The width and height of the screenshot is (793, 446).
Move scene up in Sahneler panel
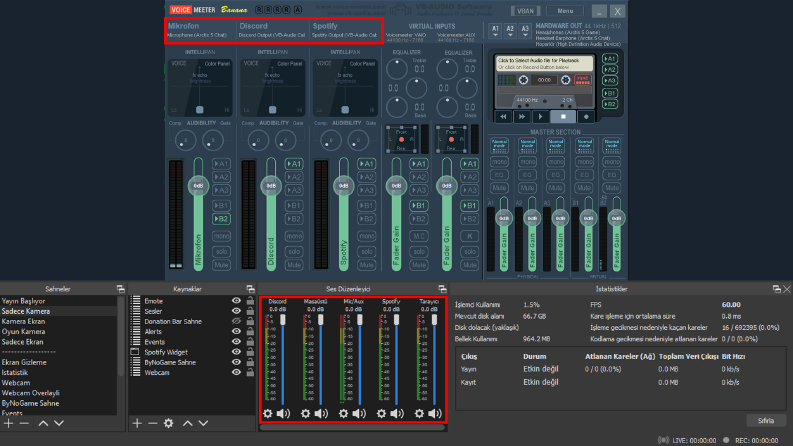coord(43,423)
